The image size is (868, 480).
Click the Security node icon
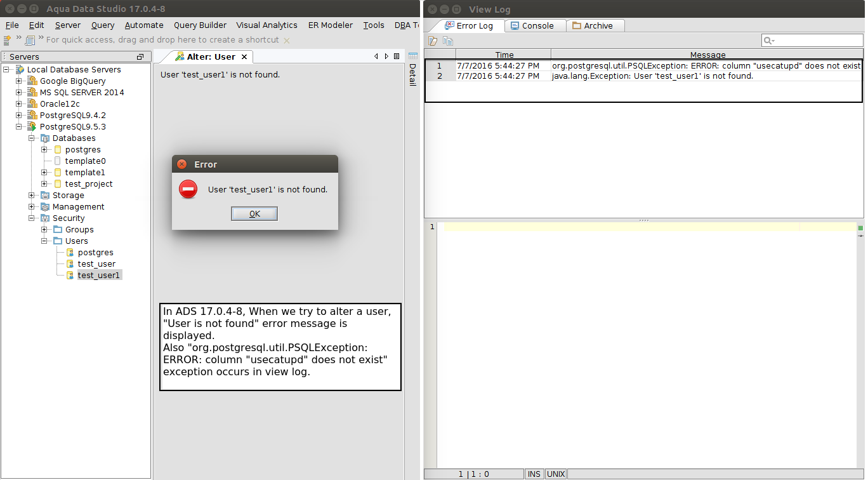coord(44,218)
